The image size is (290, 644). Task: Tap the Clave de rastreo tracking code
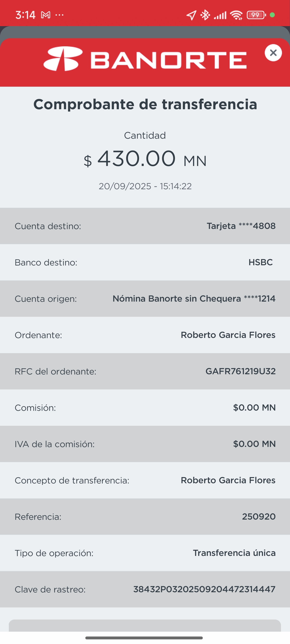point(204,589)
